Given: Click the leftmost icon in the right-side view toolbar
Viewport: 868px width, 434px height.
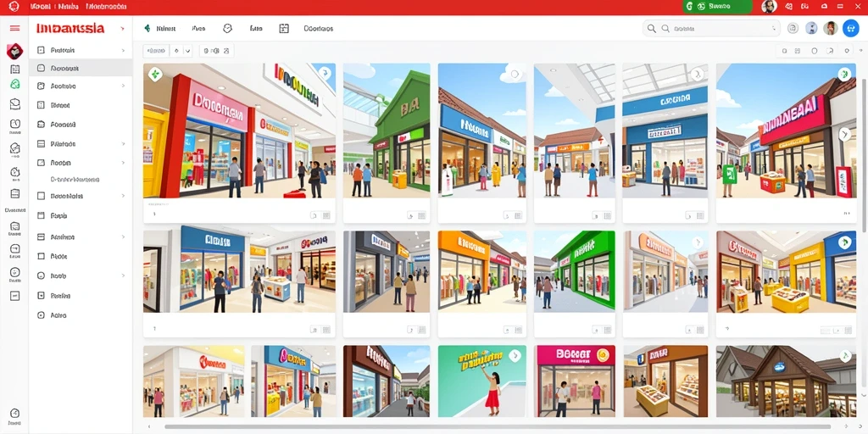Looking at the screenshot, I should (x=784, y=51).
